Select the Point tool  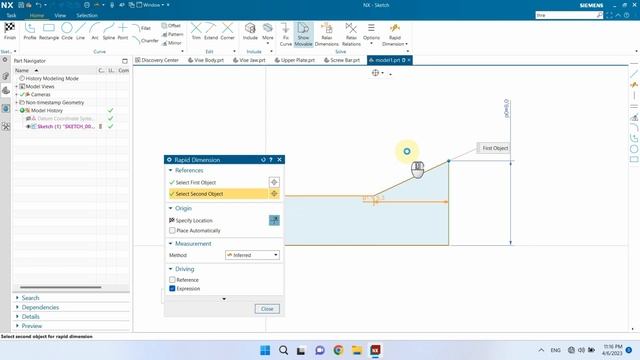coord(123,31)
